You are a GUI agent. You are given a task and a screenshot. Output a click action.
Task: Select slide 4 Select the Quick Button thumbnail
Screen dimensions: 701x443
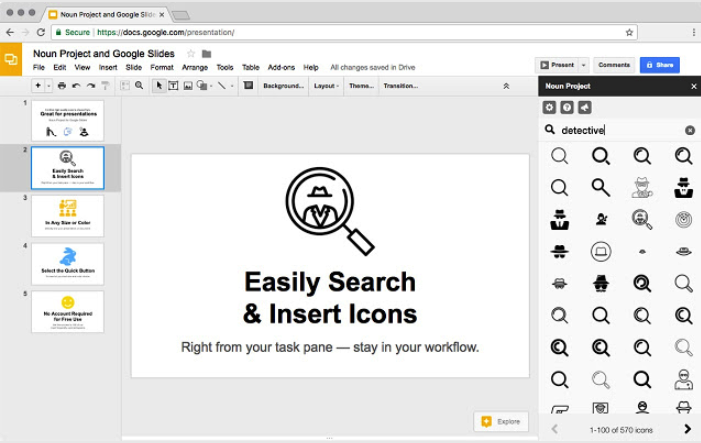click(x=68, y=264)
